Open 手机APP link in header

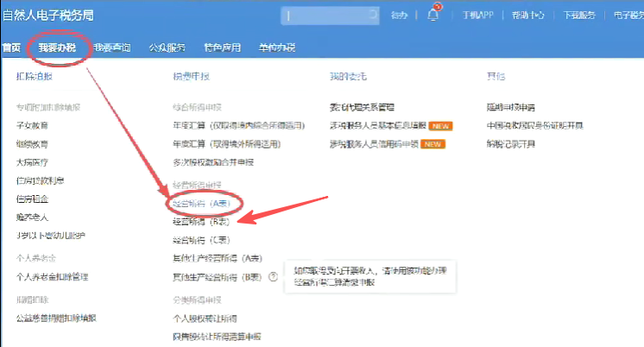pos(478,16)
